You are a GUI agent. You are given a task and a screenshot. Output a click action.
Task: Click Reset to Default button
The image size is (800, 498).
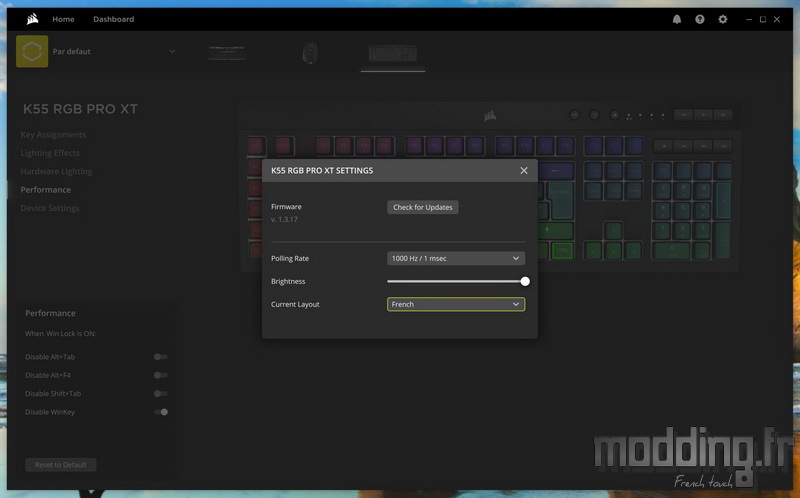point(61,465)
